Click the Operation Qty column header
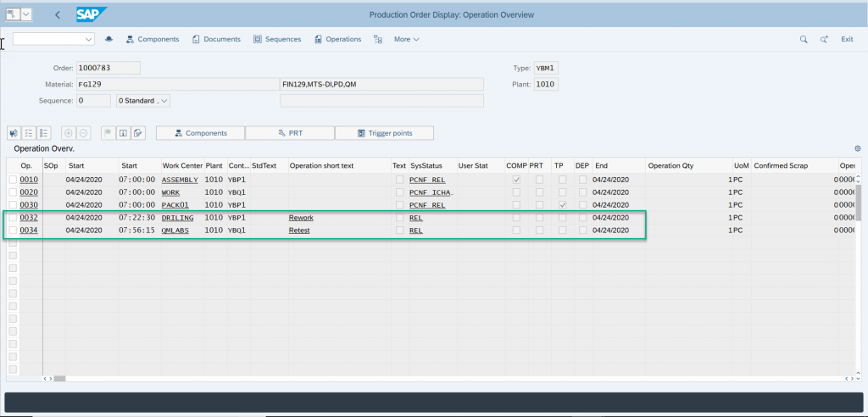868x417 pixels. 671,165
